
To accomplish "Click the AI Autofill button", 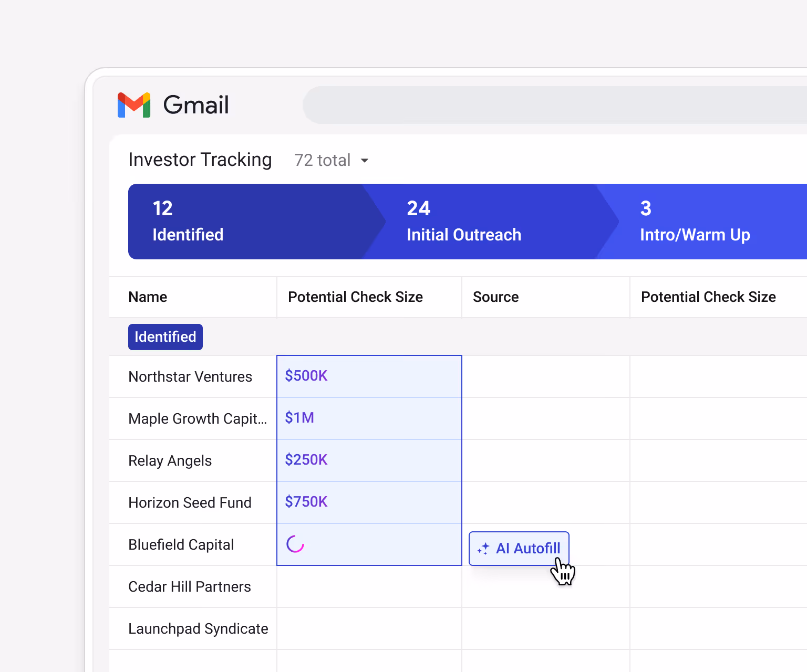I will click(x=519, y=549).
